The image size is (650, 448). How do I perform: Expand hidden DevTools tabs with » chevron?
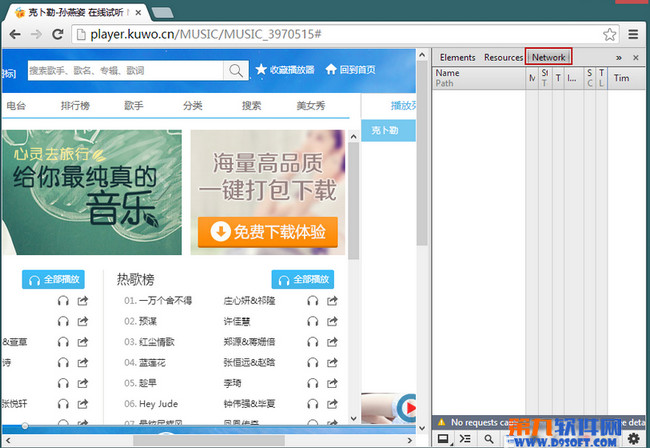click(x=618, y=58)
